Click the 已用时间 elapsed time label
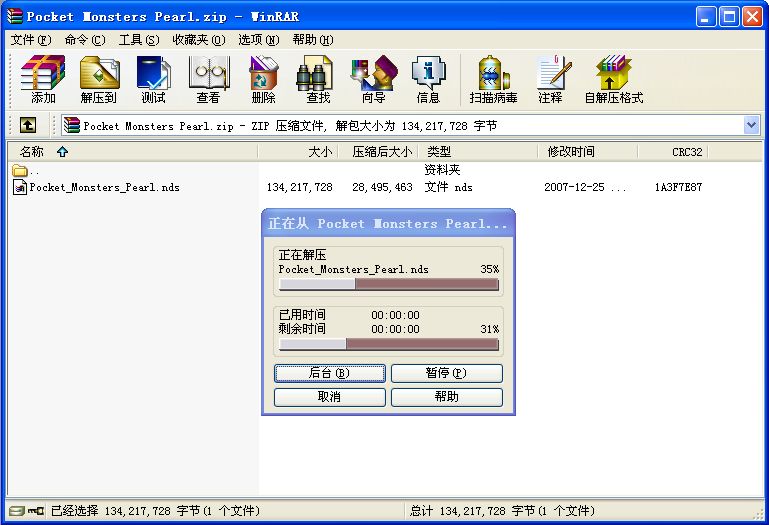 [x=302, y=315]
